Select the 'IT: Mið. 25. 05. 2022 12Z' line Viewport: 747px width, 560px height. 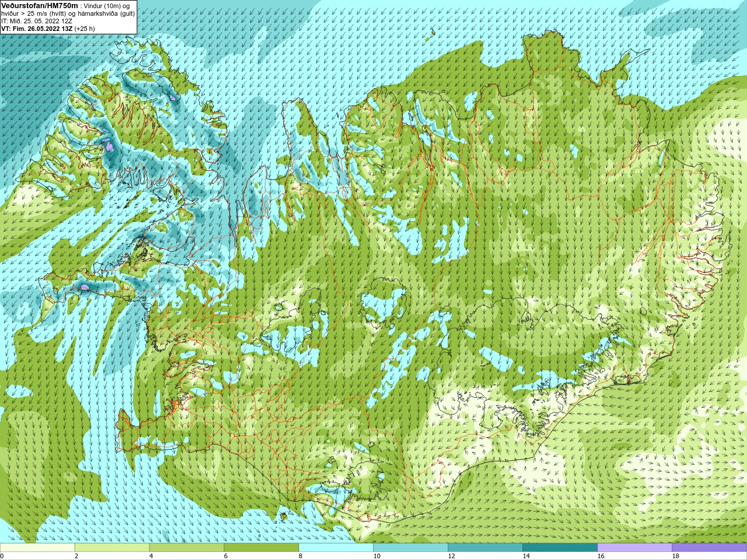point(37,21)
